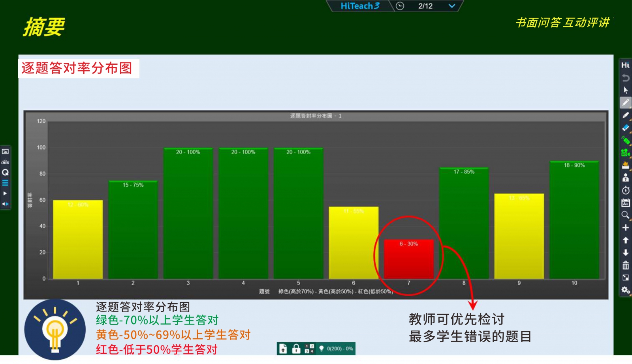Select the eraser tool

point(625,128)
